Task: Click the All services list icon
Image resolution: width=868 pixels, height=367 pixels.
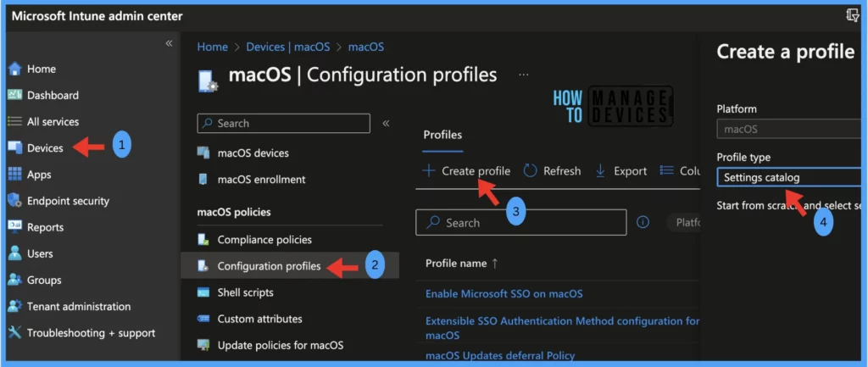Action: [x=15, y=121]
